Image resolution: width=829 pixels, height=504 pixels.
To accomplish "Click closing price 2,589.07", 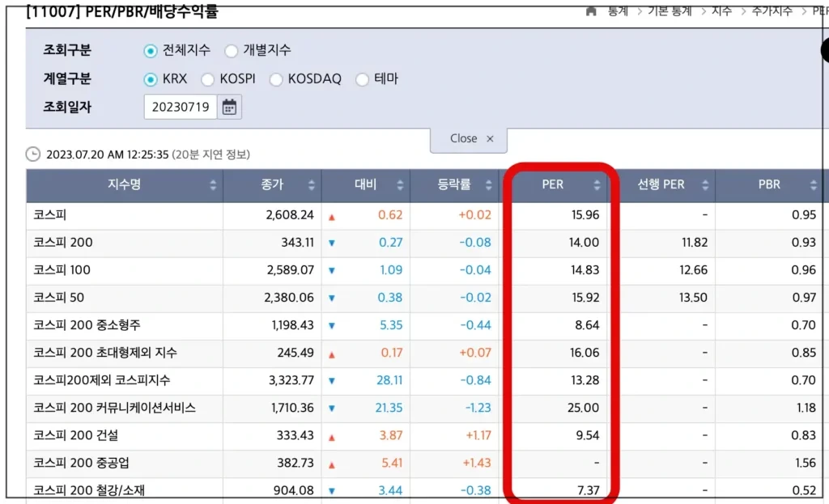I will point(291,270).
